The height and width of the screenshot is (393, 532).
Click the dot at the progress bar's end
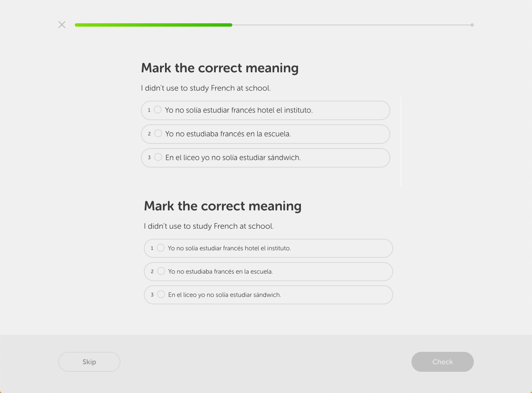[472, 25]
